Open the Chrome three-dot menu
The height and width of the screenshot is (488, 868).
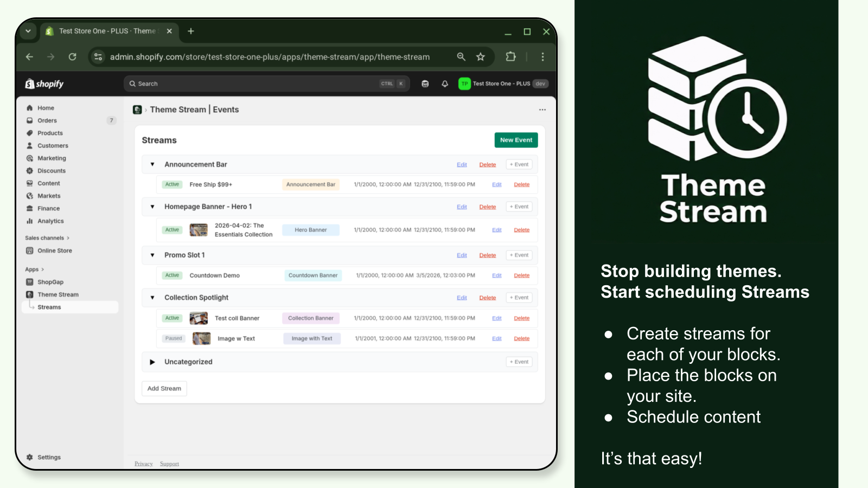pyautogui.click(x=542, y=57)
